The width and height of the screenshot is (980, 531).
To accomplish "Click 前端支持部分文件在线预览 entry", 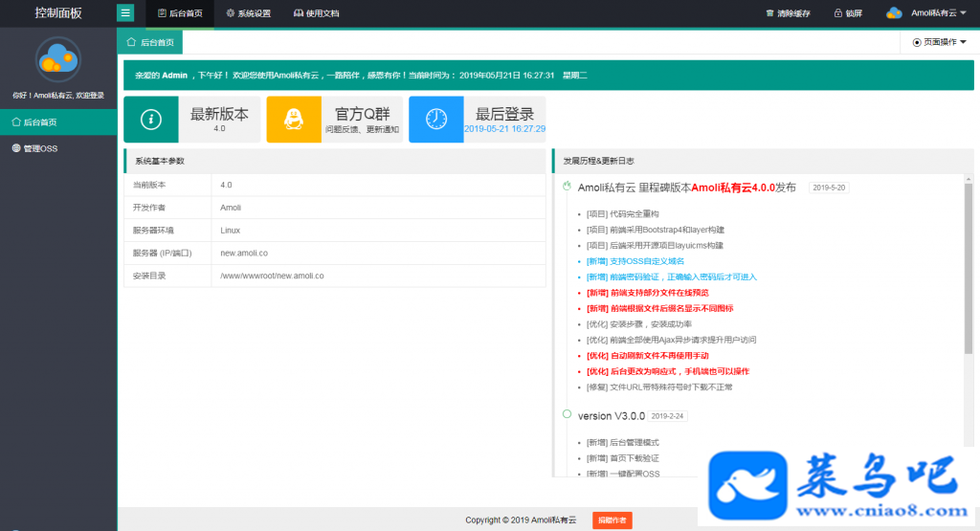I will (648, 293).
